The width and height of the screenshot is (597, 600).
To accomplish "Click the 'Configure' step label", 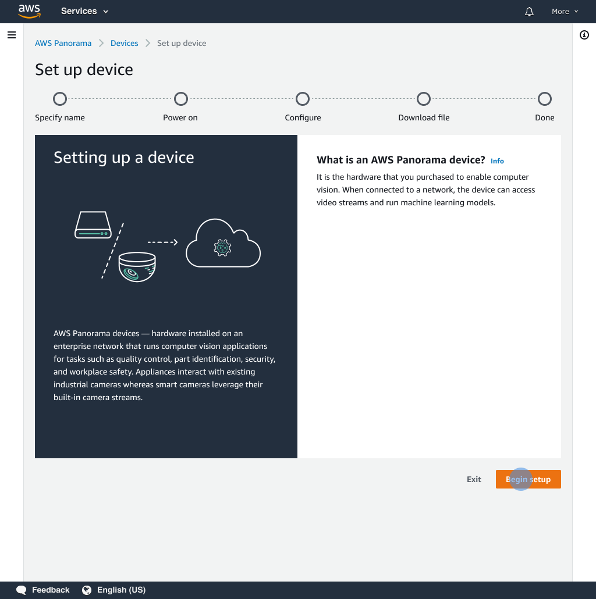I will point(303,118).
